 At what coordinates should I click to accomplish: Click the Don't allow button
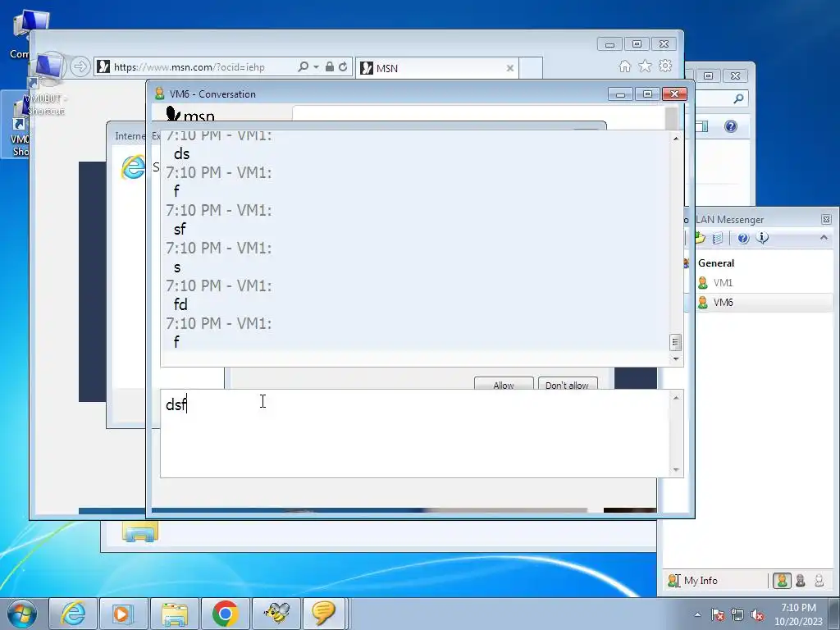tap(568, 385)
